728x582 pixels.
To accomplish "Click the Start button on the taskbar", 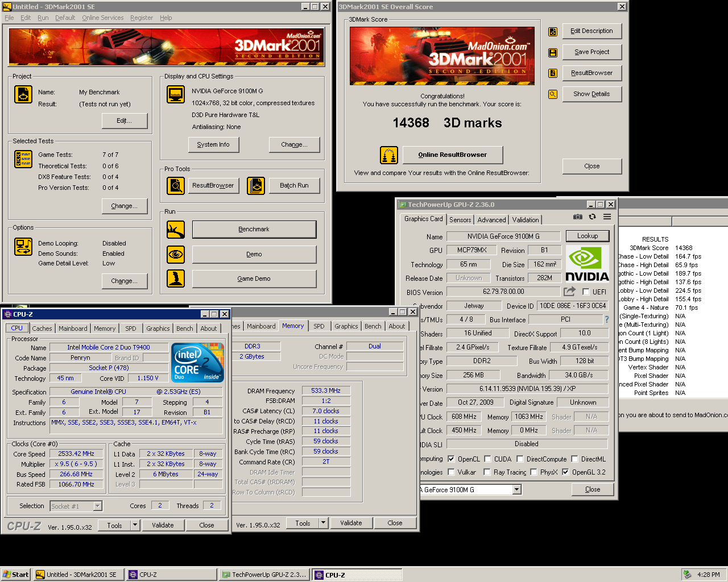I will 16,575.
